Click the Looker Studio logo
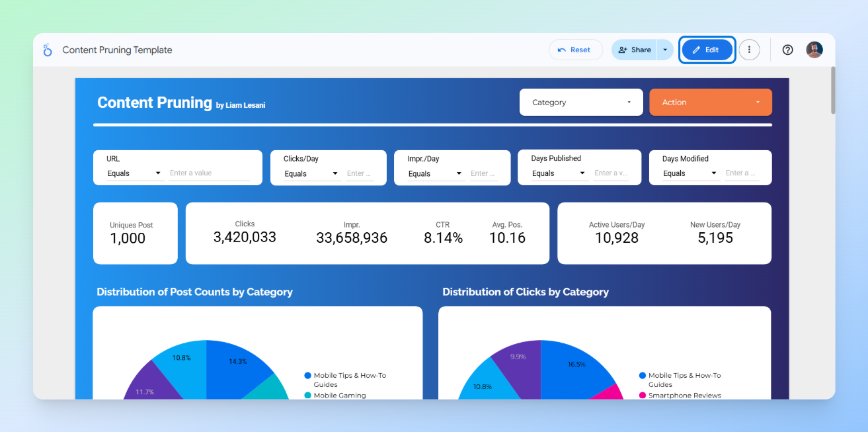 (47, 50)
